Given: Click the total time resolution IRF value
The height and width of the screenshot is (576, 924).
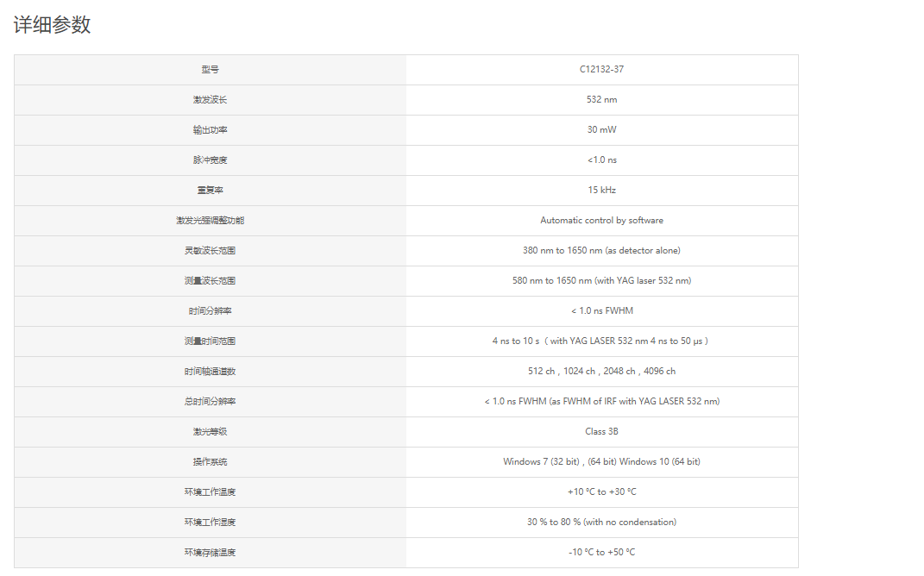Looking at the screenshot, I should 601,401.
